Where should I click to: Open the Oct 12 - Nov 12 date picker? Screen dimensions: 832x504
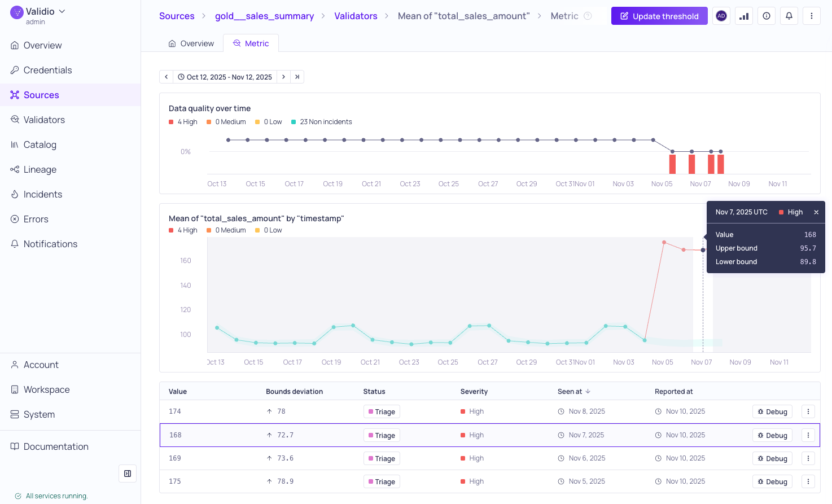coord(225,77)
